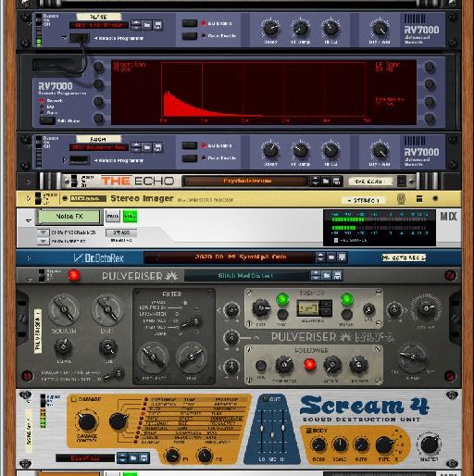Click the green Tremor sync lamp
474x476 pixels.
pyautogui.click(x=282, y=299)
